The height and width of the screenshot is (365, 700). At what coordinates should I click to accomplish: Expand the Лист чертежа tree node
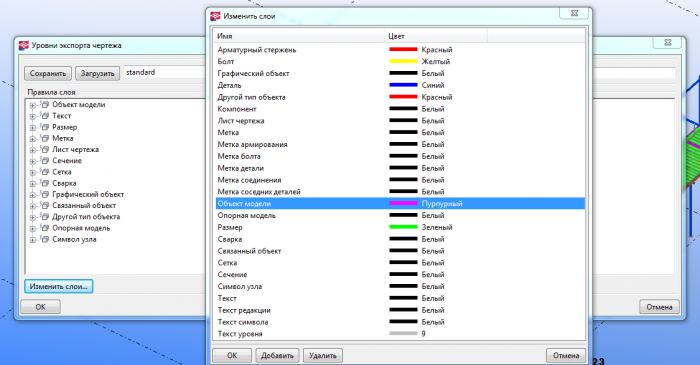click(x=33, y=150)
